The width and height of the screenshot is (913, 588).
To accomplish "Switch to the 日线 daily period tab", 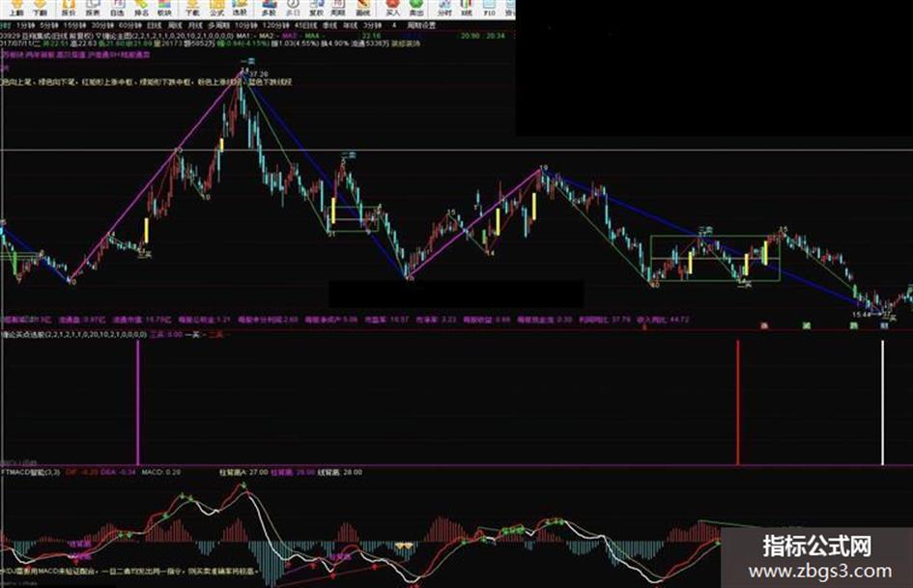I will click(x=155, y=26).
